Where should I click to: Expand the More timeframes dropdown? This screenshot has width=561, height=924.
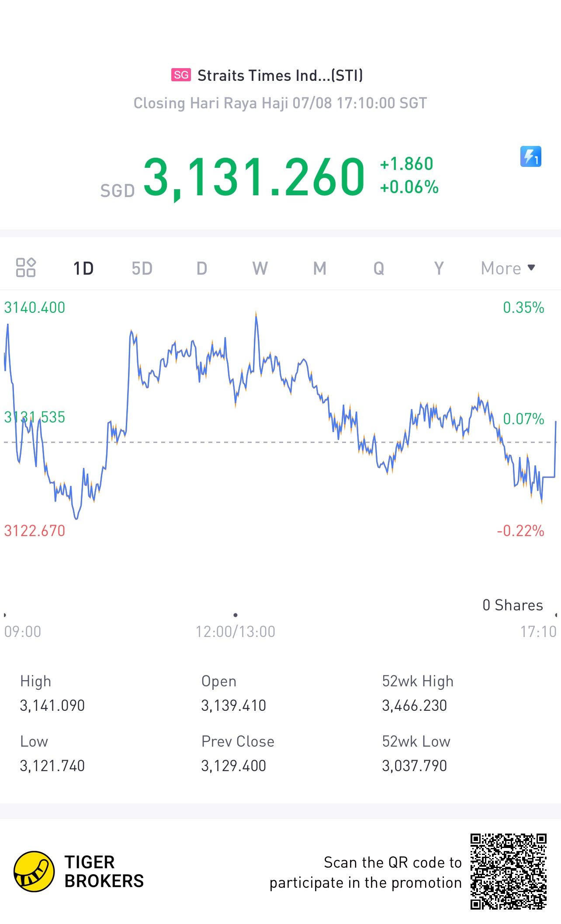(508, 268)
